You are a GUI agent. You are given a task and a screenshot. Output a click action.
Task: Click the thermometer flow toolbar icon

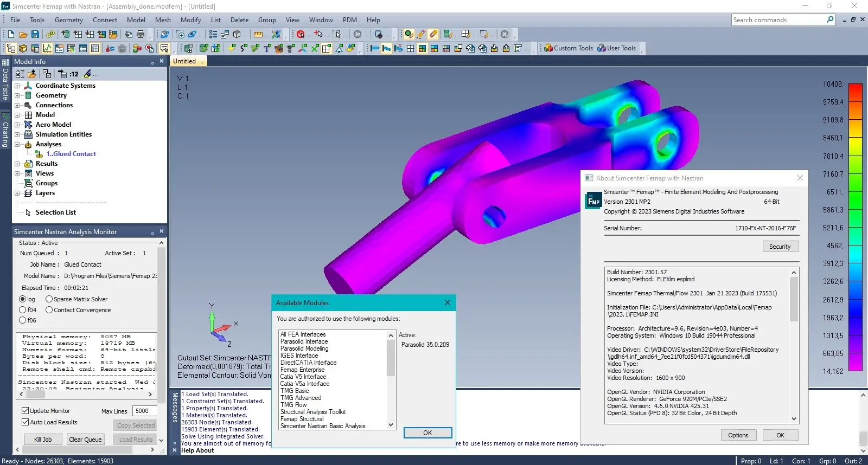pyautogui.click(x=110, y=48)
